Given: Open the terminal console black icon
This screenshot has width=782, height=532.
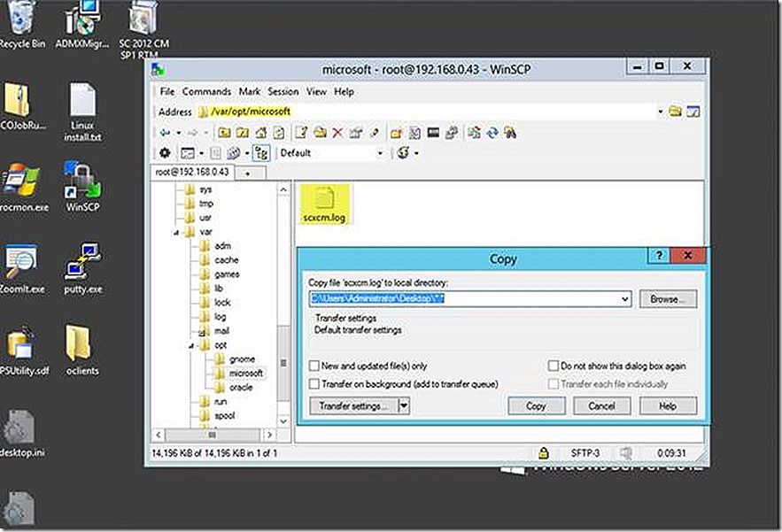Looking at the screenshot, I should [x=433, y=133].
